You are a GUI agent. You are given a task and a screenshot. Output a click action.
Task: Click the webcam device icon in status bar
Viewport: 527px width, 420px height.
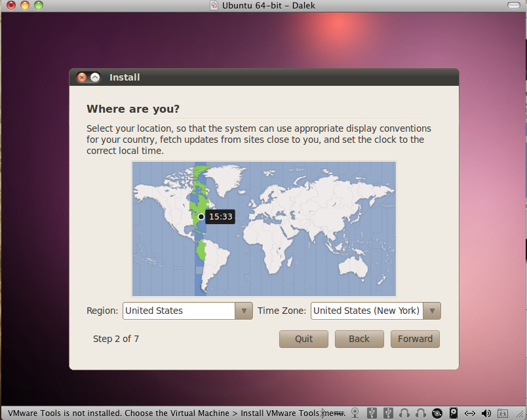click(x=355, y=413)
